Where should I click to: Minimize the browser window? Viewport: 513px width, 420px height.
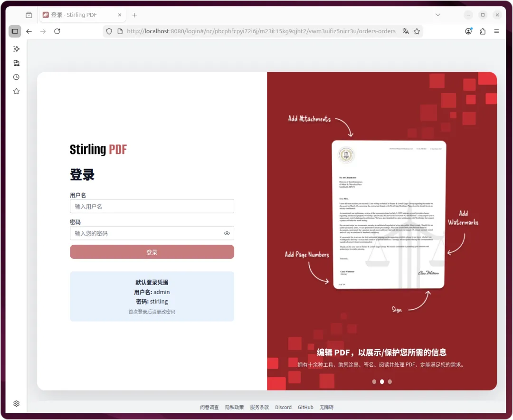click(468, 15)
